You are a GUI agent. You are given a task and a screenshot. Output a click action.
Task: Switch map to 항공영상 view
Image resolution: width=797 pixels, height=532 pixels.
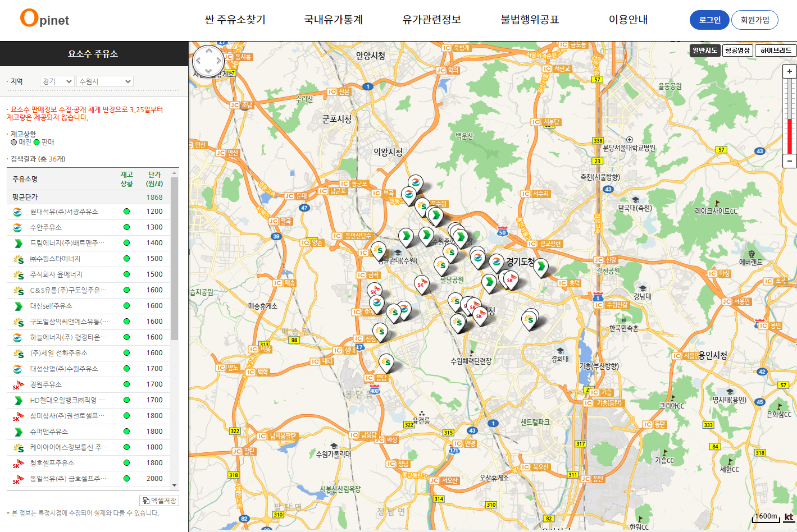[x=737, y=51]
